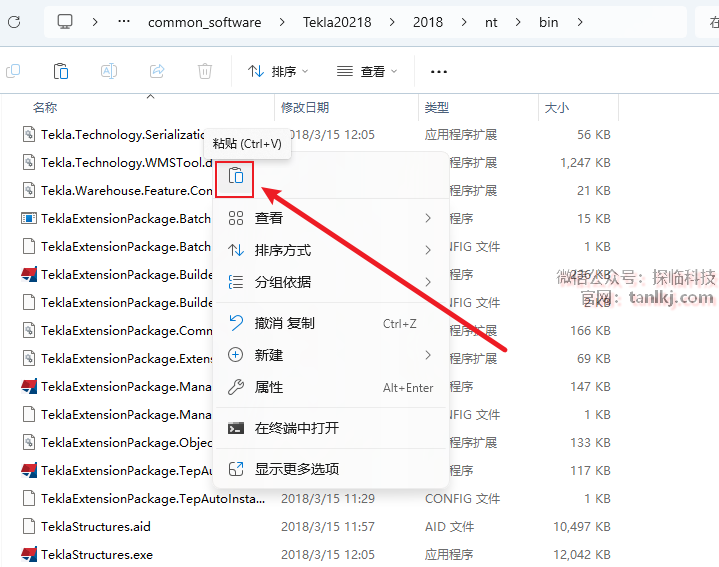The image size is (719, 567).
Task: Navigate to the 2018 folder in address bar
Action: point(428,22)
